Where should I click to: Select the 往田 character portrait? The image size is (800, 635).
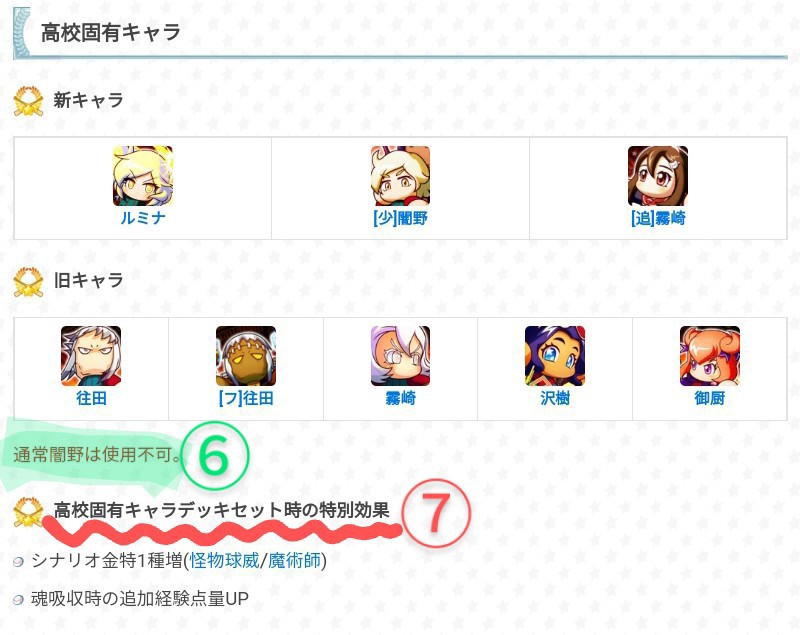pos(91,356)
